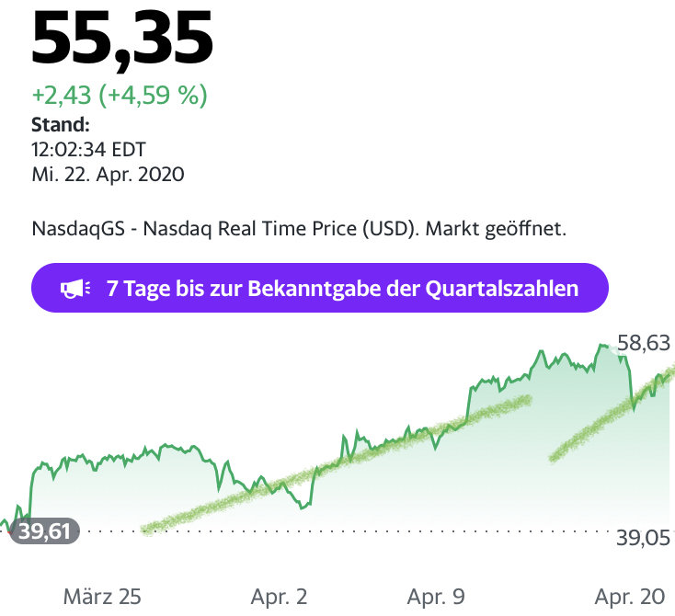
Task: Select the short trend line near Apr. 20
Action: (x=607, y=416)
